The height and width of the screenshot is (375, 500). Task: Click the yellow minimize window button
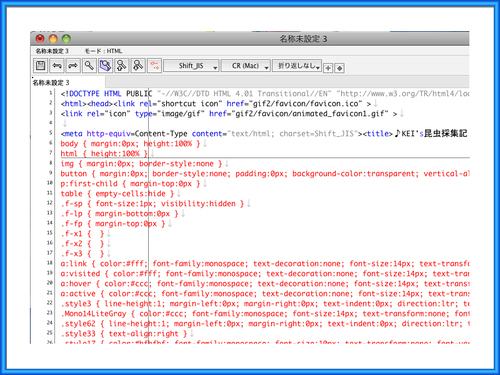[x=53, y=39]
